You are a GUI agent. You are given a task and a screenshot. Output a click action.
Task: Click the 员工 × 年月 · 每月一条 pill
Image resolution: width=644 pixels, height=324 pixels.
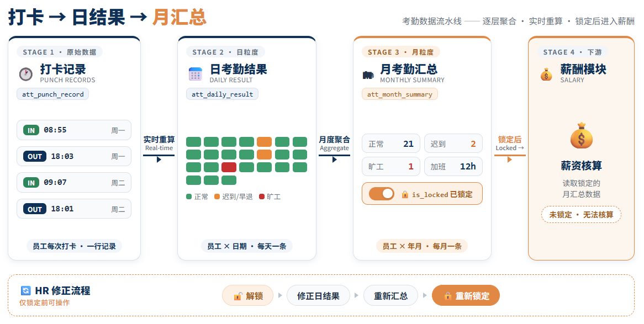(x=422, y=246)
